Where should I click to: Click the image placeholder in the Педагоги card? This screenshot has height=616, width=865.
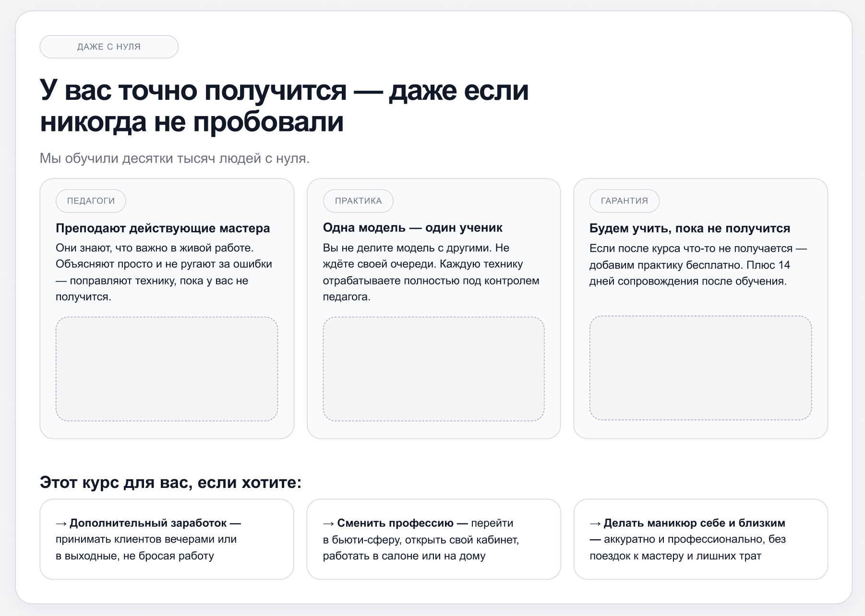[167, 369]
